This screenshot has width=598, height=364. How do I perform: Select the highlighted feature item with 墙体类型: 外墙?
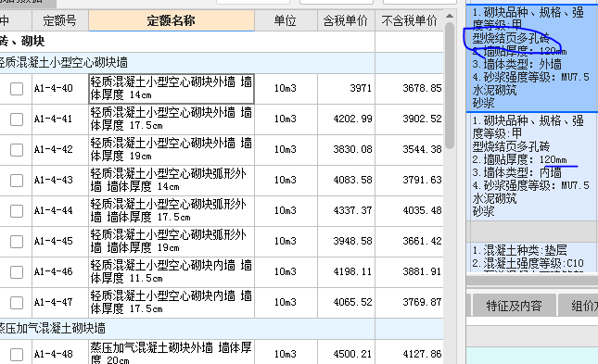(532, 57)
